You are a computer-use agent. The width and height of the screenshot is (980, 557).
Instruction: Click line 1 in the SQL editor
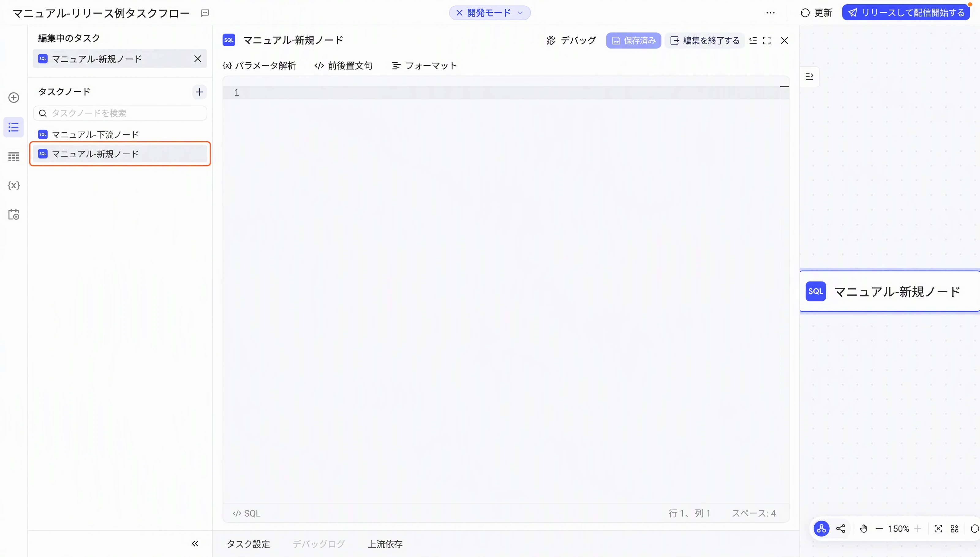coord(505,92)
